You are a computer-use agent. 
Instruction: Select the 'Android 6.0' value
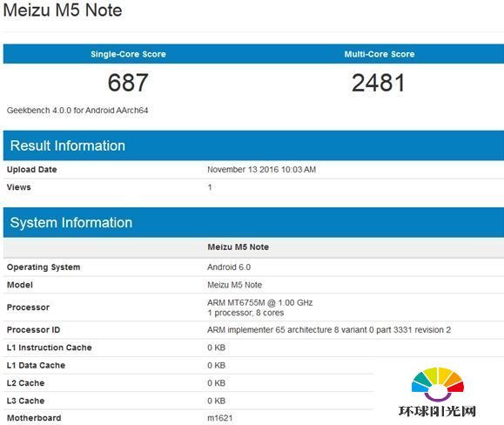tap(229, 267)
